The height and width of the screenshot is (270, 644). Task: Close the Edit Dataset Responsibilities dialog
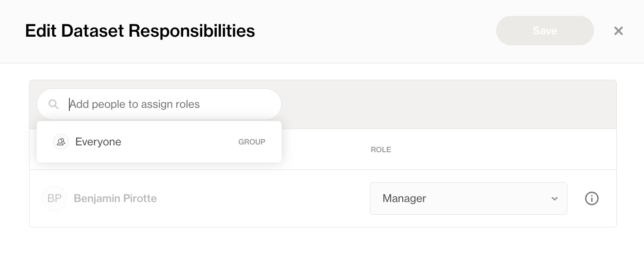pyautogui.click(x=619, y=31)
